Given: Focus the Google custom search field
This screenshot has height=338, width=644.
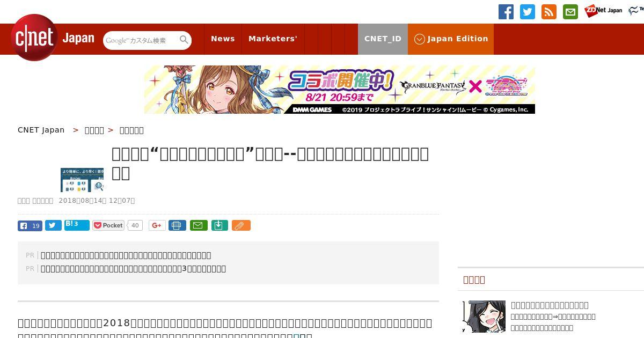Looking at the screenshot, I should coord(141,40).
